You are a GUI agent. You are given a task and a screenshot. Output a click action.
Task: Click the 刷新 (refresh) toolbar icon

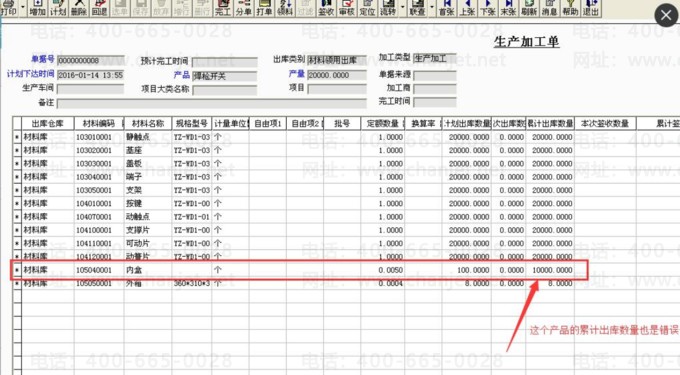[x=529, y=8]
